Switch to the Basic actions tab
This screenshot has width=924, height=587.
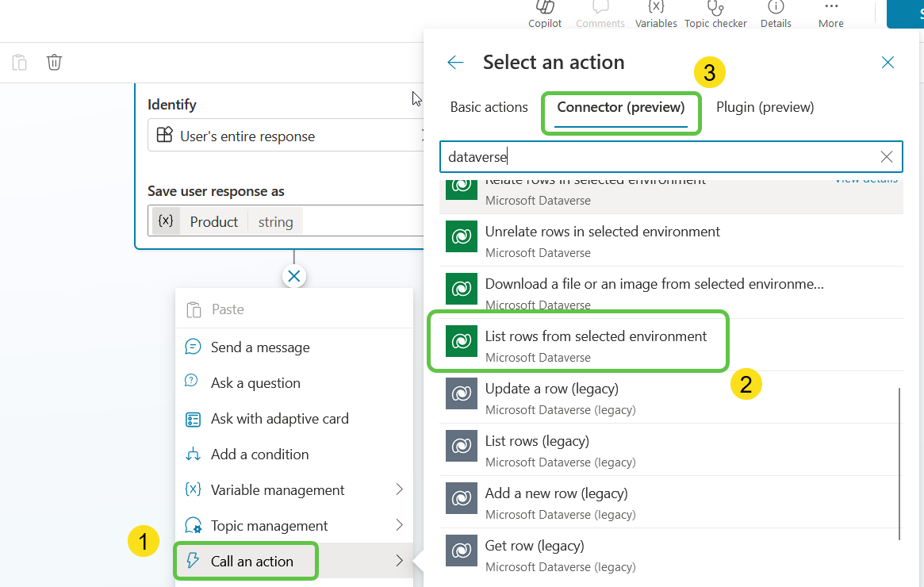489,107
